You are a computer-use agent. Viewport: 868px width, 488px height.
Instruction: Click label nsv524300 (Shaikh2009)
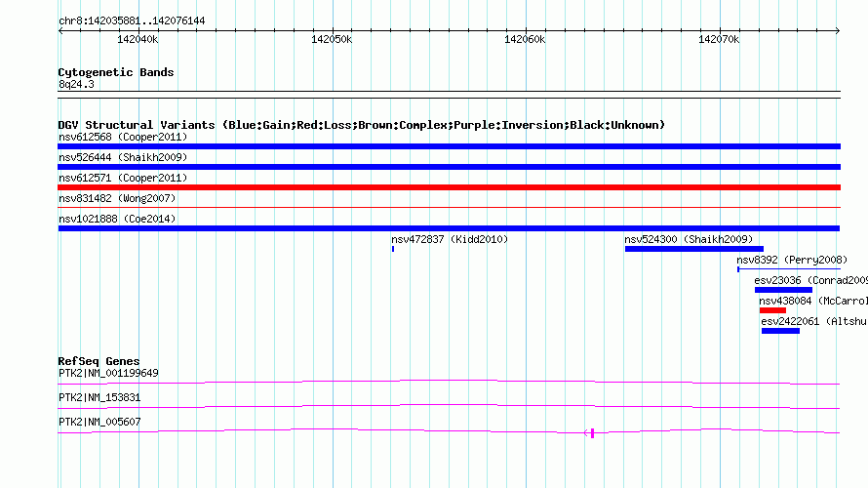click(689, 239)
